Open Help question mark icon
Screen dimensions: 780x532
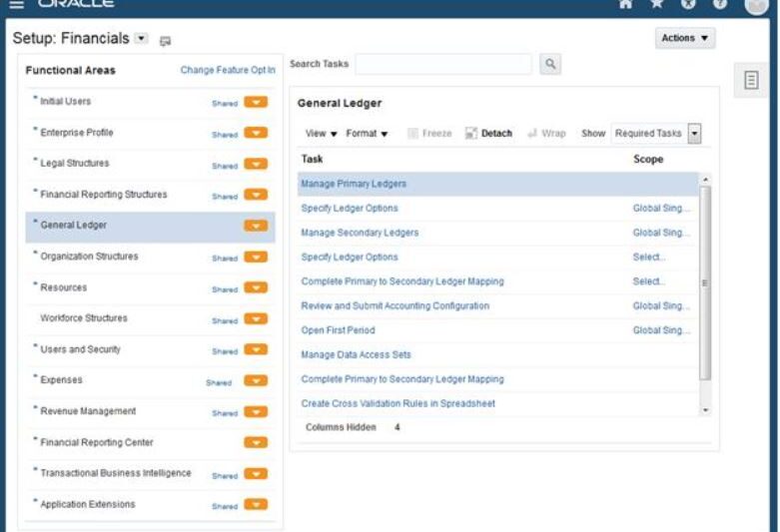719,4
